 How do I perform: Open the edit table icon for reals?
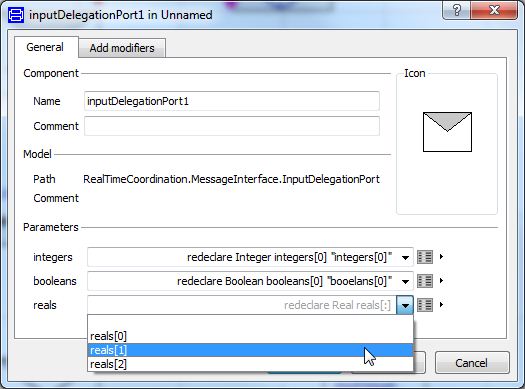(425, 305)
